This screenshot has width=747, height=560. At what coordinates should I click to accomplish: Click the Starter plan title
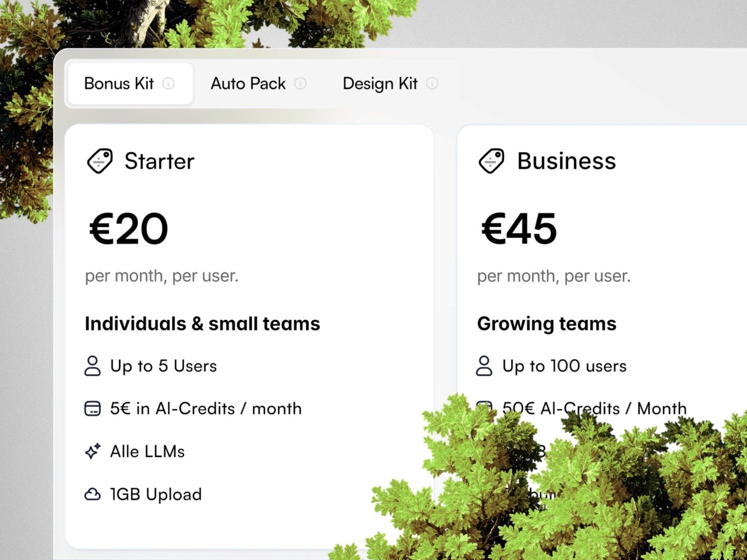[x=159, y=161]
